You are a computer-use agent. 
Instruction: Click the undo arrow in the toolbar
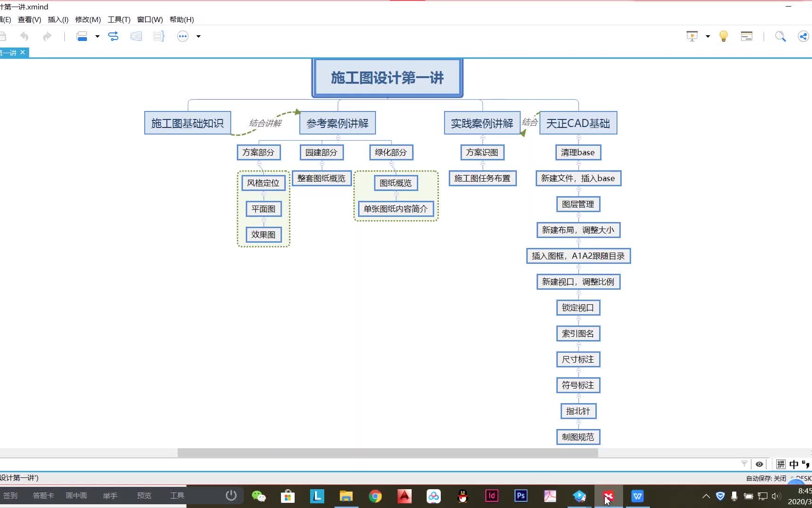coord(24,36)
